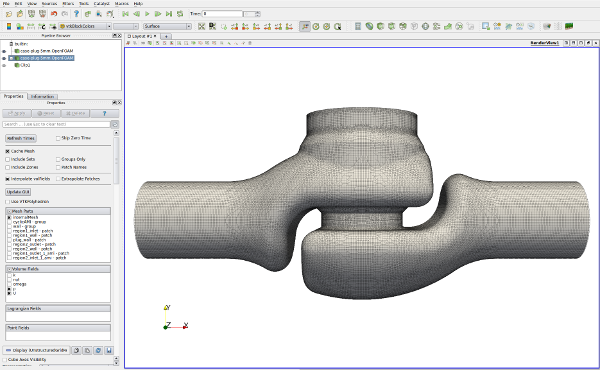Collapse Display UnstructuredGrid section
The image size is (600, 370).
pyautogui.click(x=36, y=350)
